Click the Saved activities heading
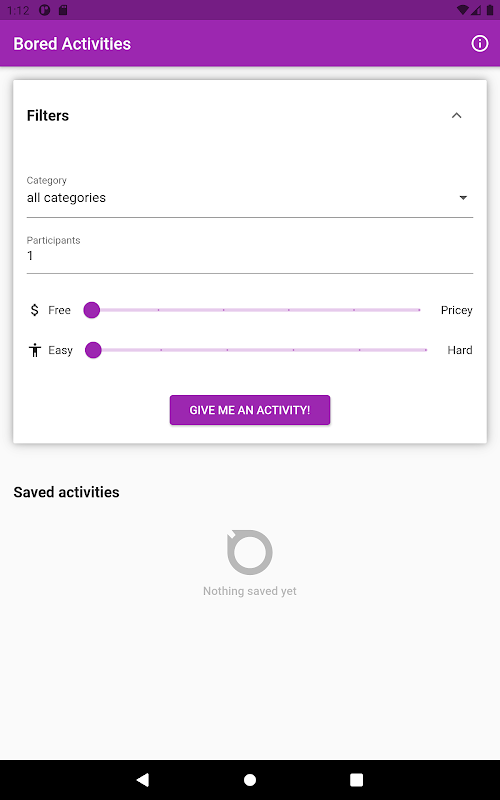Image resolution: width=500 pixels, height=800 pixels. click(x=66, y=492)
